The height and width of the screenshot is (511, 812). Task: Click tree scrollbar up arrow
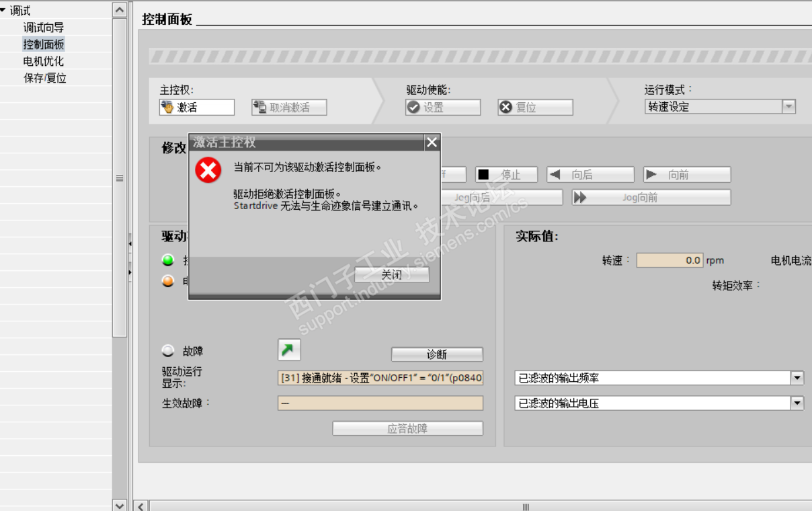[x=120, y=9]
